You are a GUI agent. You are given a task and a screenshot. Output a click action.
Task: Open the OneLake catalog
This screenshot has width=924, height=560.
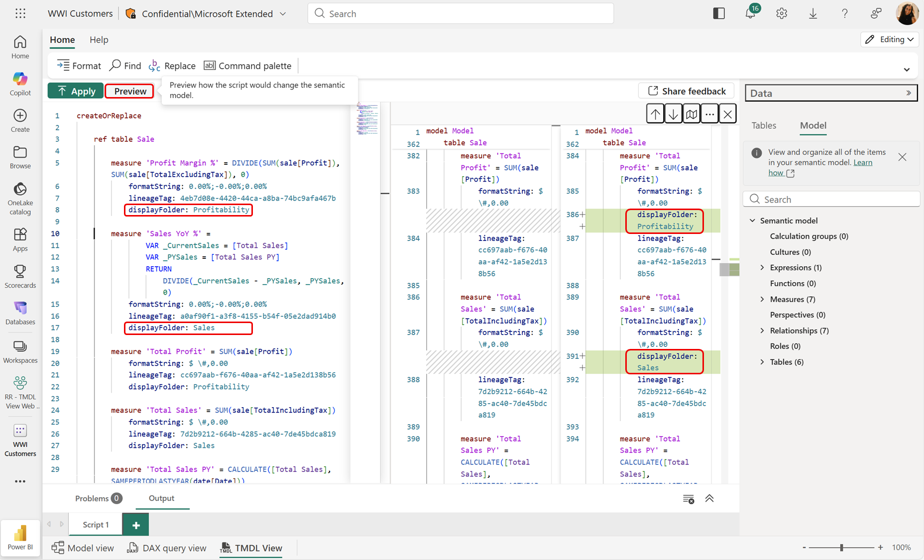click(x=20, y=197)
